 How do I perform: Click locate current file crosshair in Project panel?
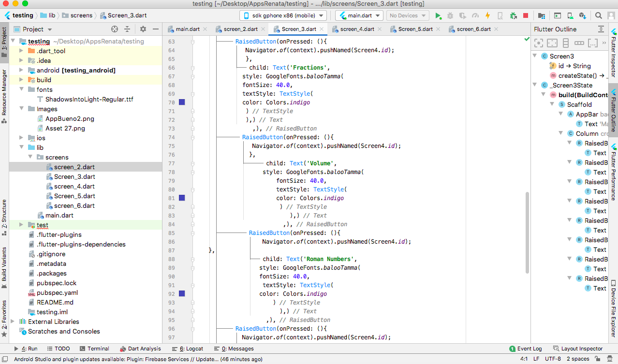(115, 29)
